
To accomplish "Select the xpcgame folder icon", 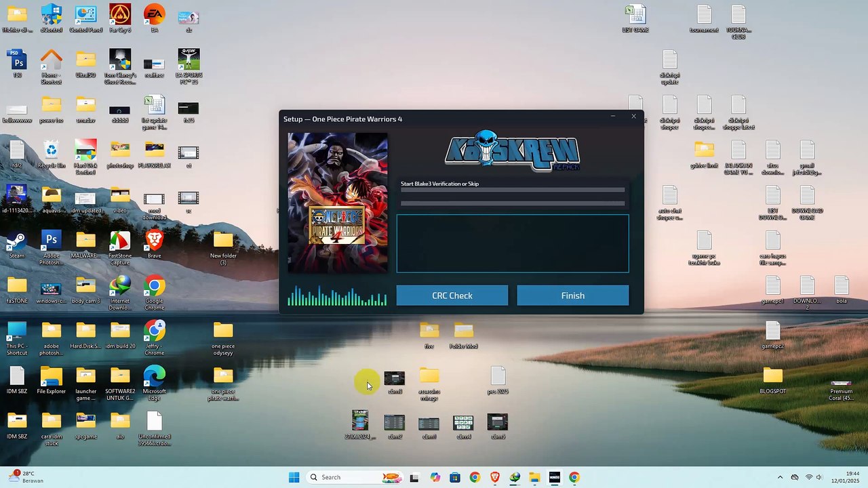I will (85, 426).
